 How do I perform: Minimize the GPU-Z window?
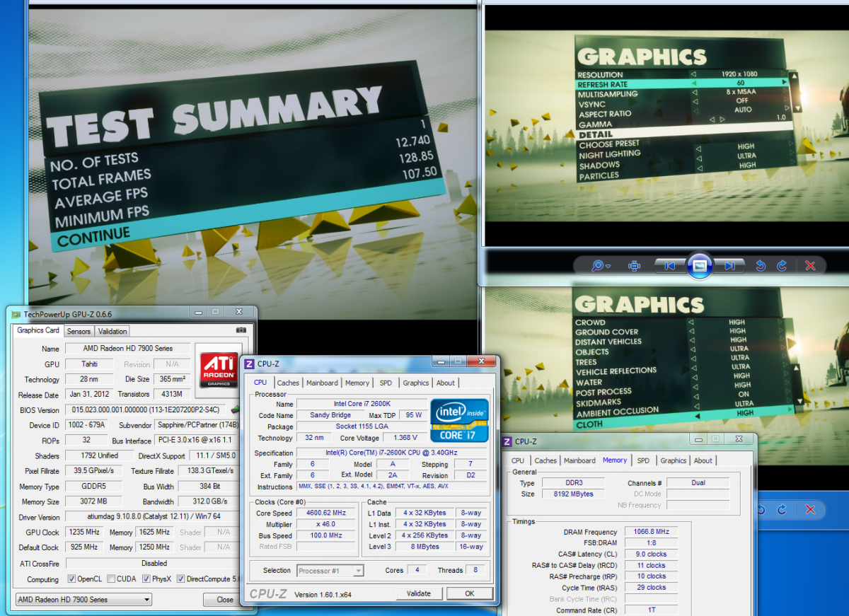[200, 312]
